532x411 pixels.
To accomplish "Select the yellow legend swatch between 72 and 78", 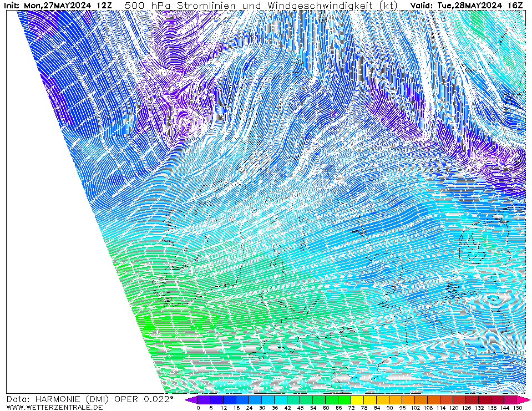I will pos(358,400).
